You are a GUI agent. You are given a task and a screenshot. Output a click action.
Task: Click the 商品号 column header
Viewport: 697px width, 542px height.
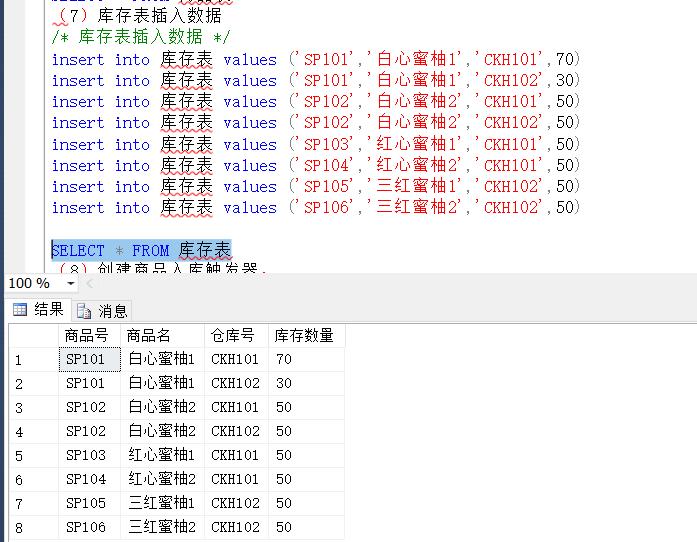[x=89, y=335]
